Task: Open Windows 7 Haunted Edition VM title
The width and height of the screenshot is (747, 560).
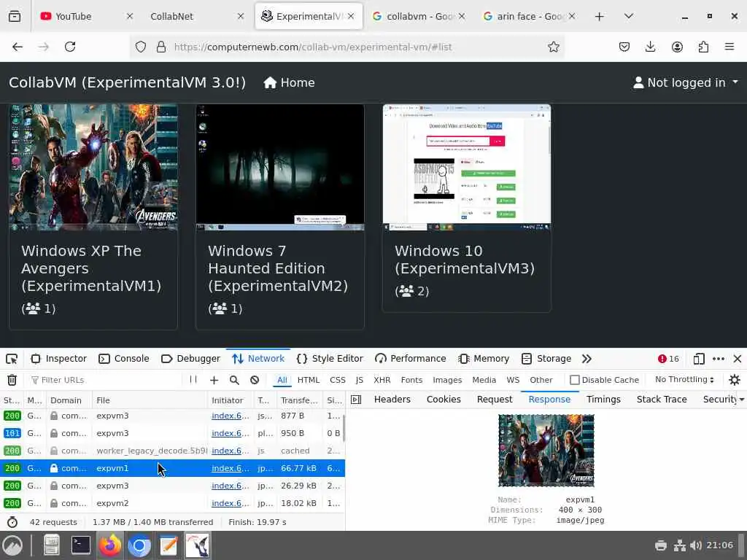Action: click(278, 268)
